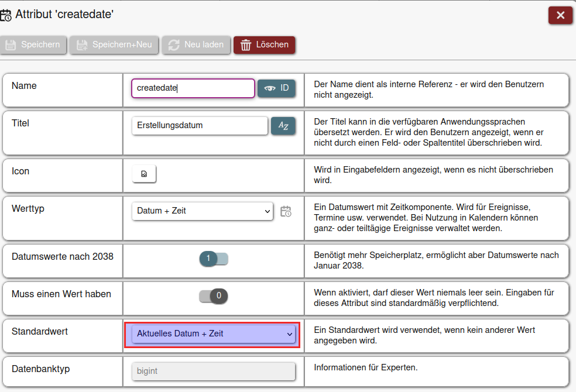Click the Neu laden button label
The image size is (576, 392).
pyautogui.click(x=204, y=45)
